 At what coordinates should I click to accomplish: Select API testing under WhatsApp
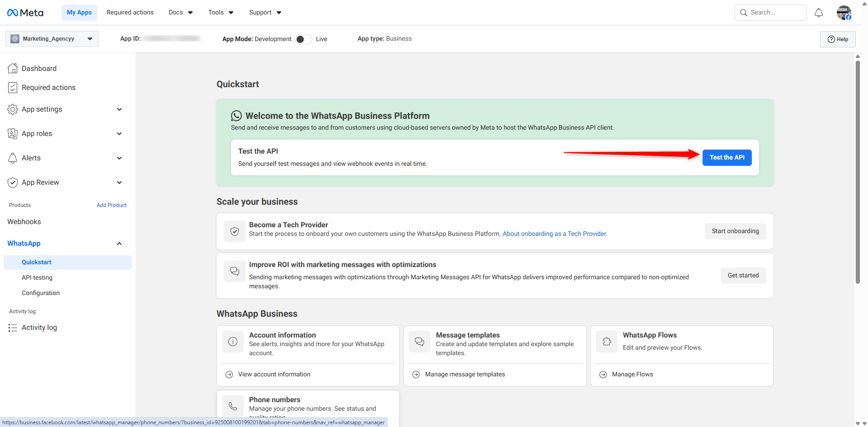37,278
